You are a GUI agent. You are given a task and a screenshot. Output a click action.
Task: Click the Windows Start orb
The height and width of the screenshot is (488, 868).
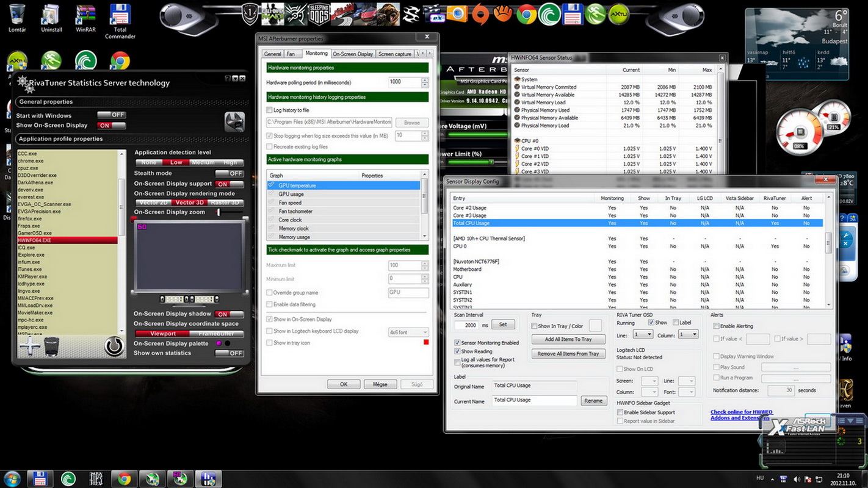coord(12,479)
